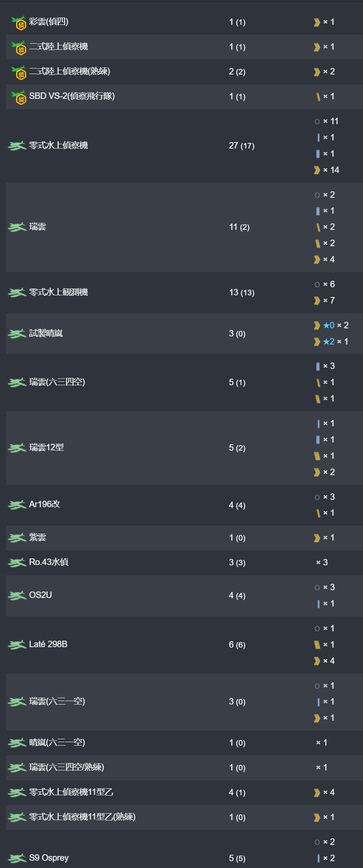Screen dimensions: 363x868
Task: Select the 瑞雲 equipment name
Action: pyautogui.click(x=38, y=227)
